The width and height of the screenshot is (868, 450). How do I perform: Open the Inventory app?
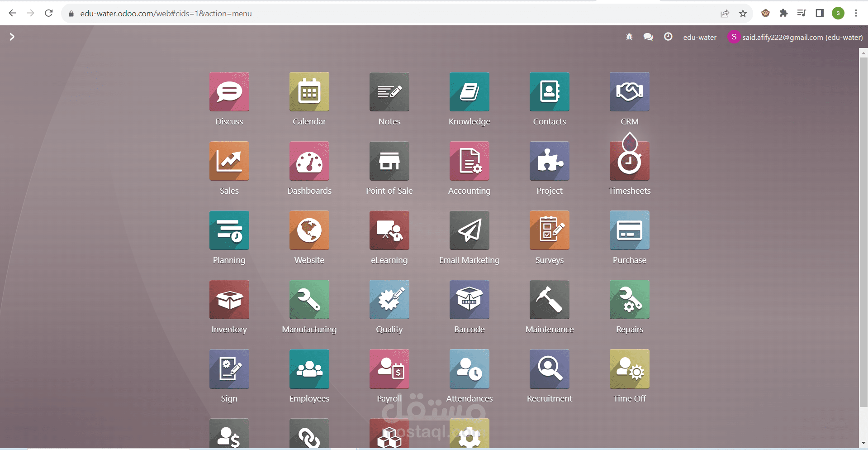tap(229, 300)
